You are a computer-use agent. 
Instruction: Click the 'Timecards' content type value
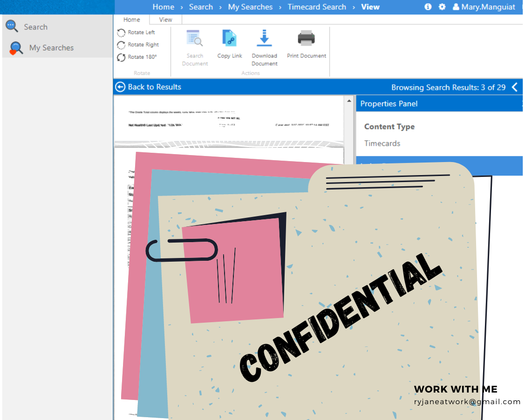pos(382,143)
